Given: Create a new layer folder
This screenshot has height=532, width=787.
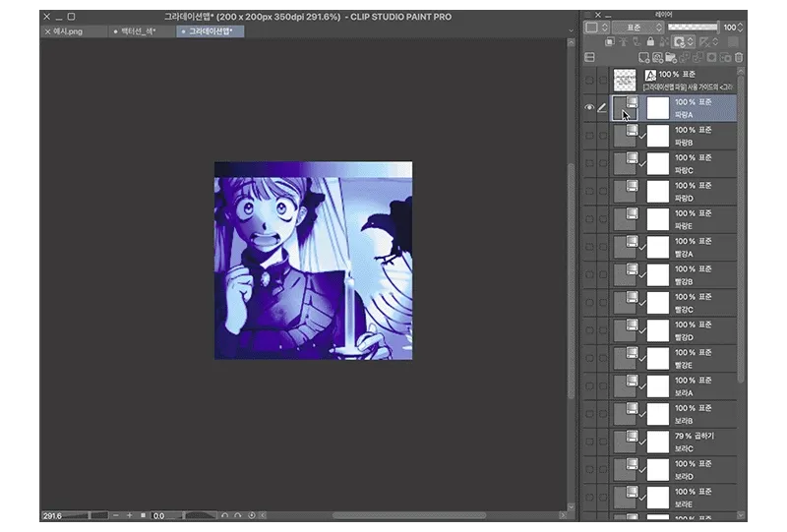Looking at the screenshot, I should [671, 58].
